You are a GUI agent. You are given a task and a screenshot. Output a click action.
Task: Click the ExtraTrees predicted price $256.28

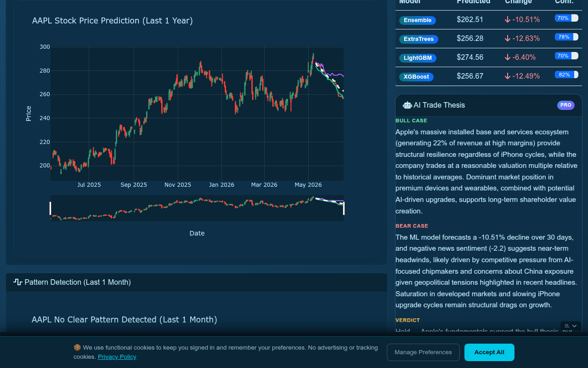click(x=470, y=39)
